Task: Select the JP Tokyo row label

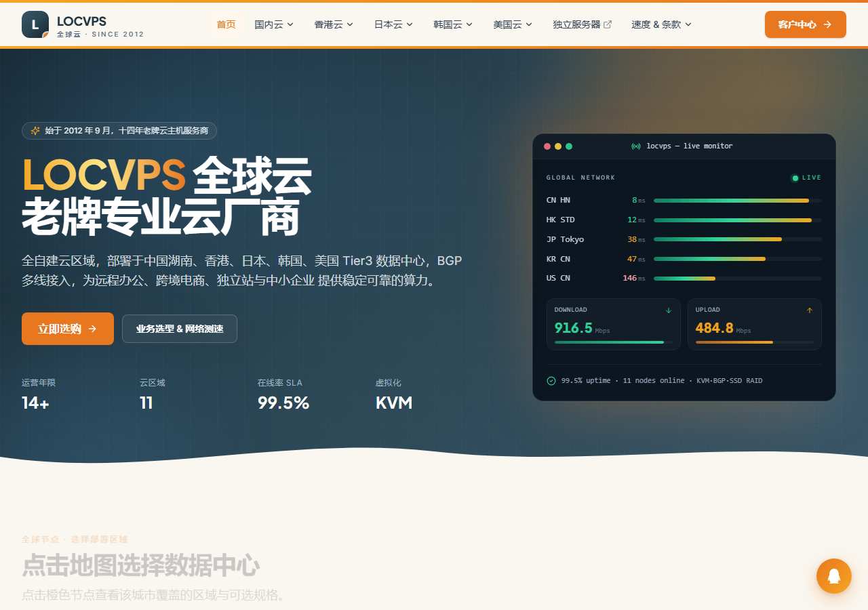Action: [x=565, y=239]
